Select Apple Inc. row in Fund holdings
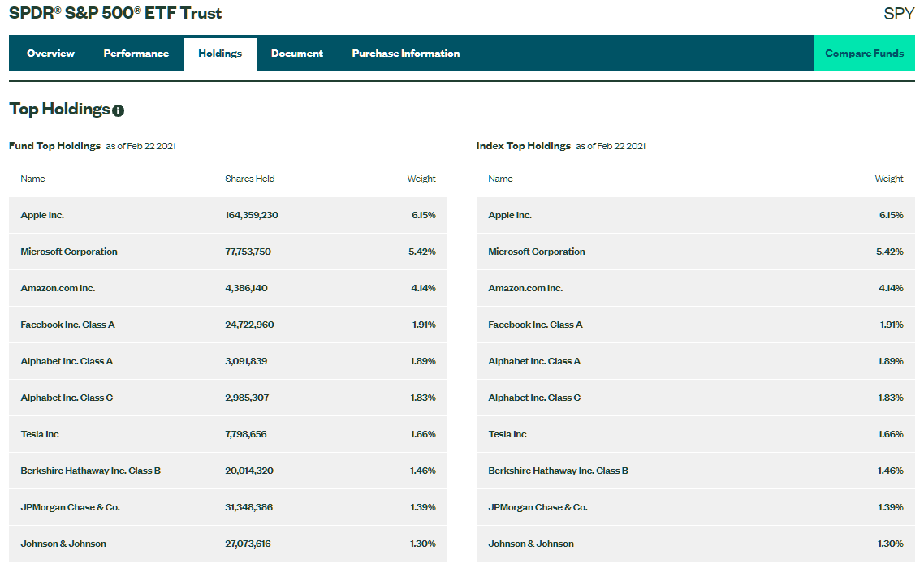Image resolution: width=924 pixels, height=568 pixels. [x=42, y=215]
